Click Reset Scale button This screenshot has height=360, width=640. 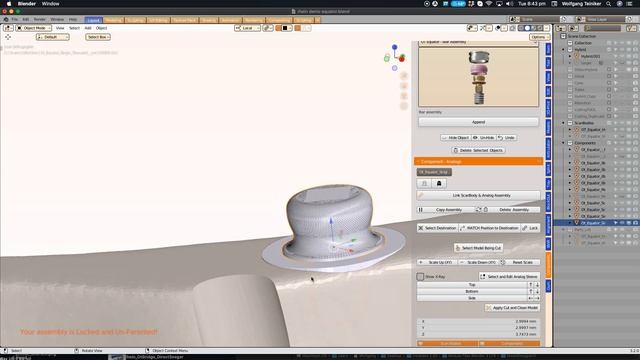tap(519, 262)
